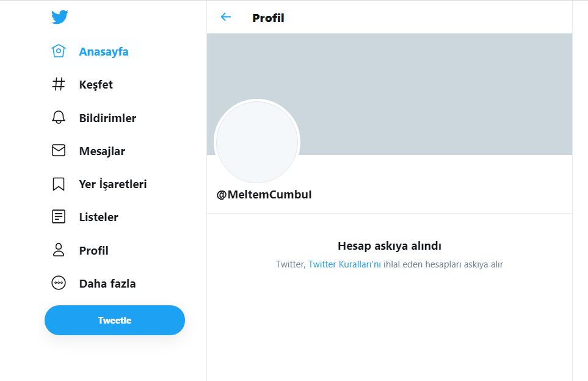Click the empty profile avatar circle
The image size is (588, 381).
click(257, 142)
